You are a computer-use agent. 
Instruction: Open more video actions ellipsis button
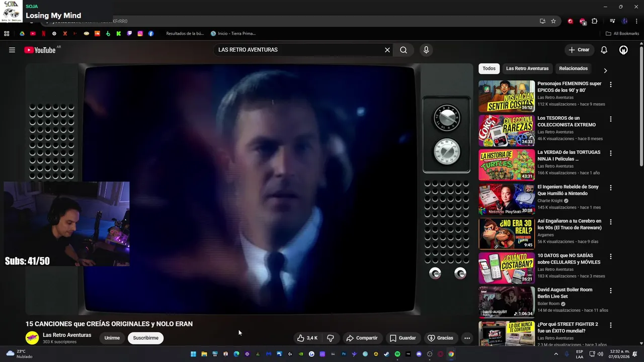pyautogui.click(x=467, y=338)
